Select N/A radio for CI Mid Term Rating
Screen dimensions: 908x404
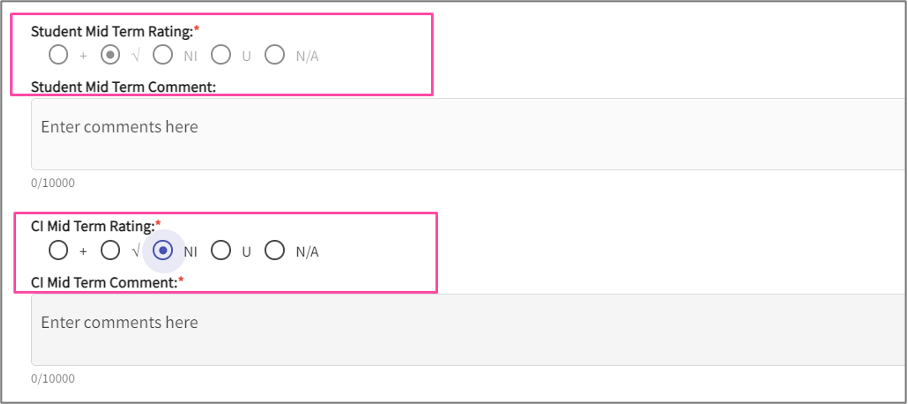(x=275, y=251)
